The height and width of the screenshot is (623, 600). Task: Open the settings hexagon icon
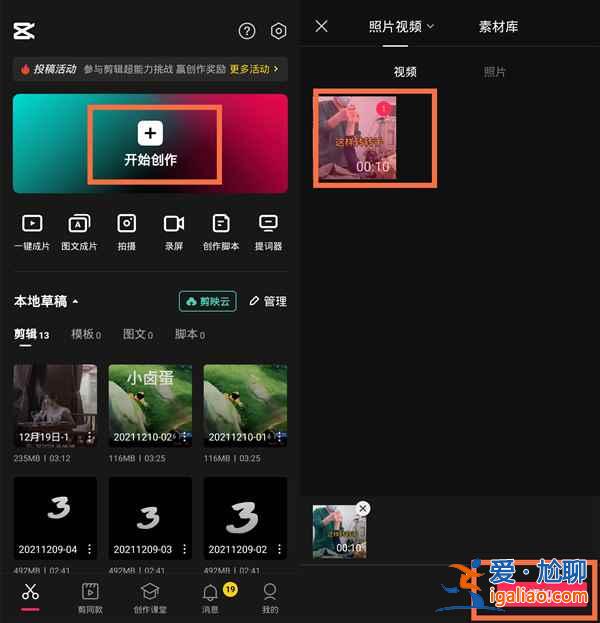278,31
